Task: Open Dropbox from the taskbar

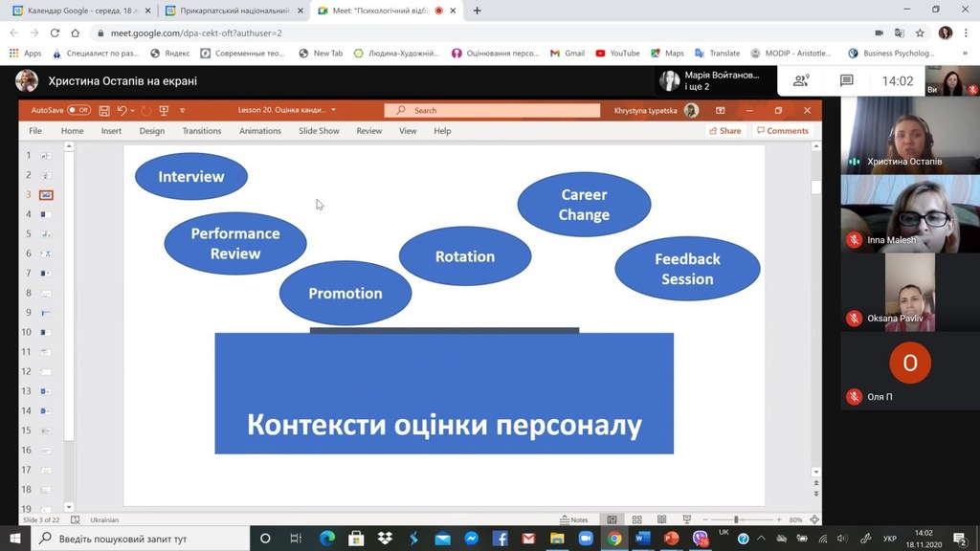Action: (x=384, y=539)
